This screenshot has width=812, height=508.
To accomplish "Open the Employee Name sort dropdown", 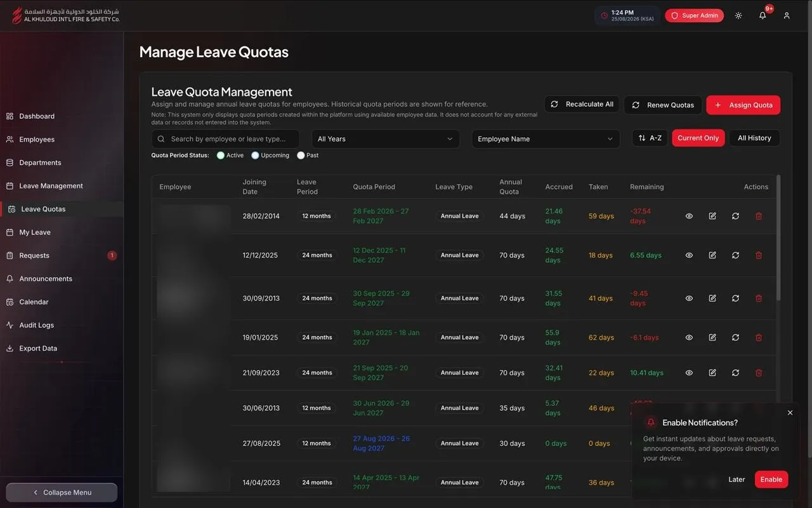I will 546,138.
